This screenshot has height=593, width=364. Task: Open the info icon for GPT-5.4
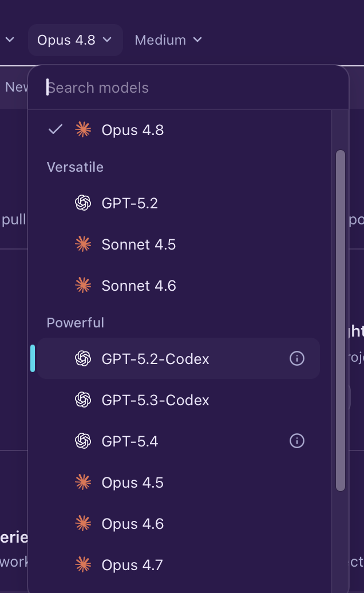[x=296, y=441]
